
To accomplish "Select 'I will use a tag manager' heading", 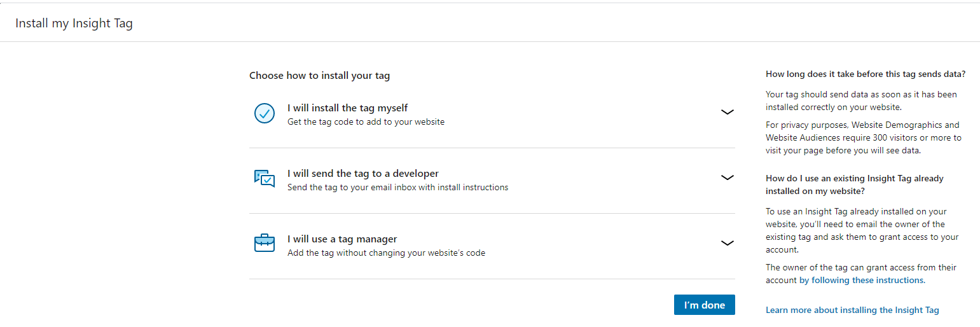I will click(x=342, y=239).
